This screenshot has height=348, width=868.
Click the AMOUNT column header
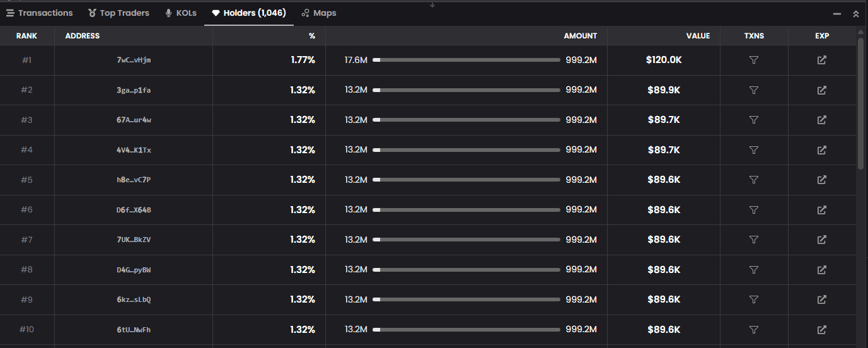(x=580, y=36)
